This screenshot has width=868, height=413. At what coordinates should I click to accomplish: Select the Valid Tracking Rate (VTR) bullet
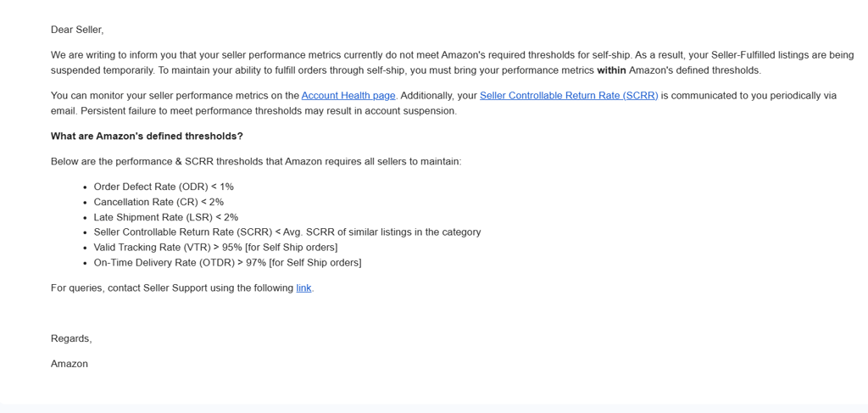click(215, 248)
